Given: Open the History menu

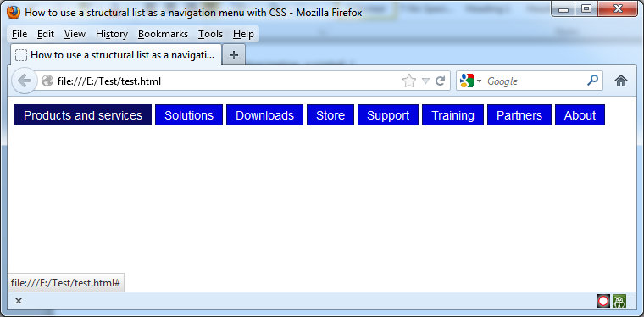Looking at the screenshot, I should pyautogui.click(x=112, y=34).
